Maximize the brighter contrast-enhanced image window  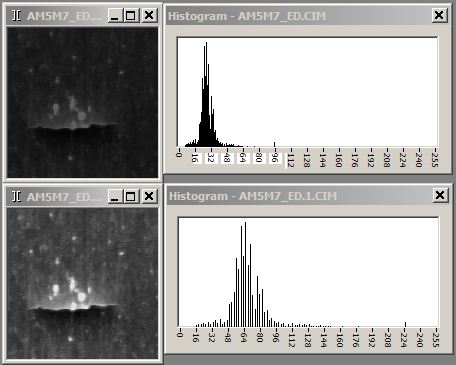pos(130,197)
